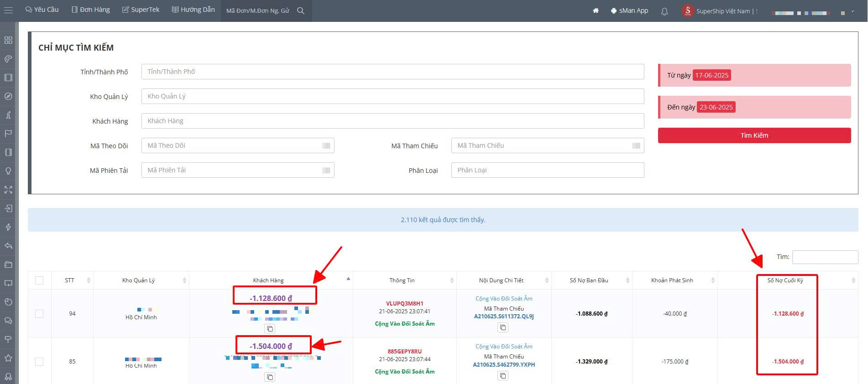Image resolution: width=868 pixels, height=384 pixels.
Task: Go to home via house icon
Action: (x=596, y=10)
